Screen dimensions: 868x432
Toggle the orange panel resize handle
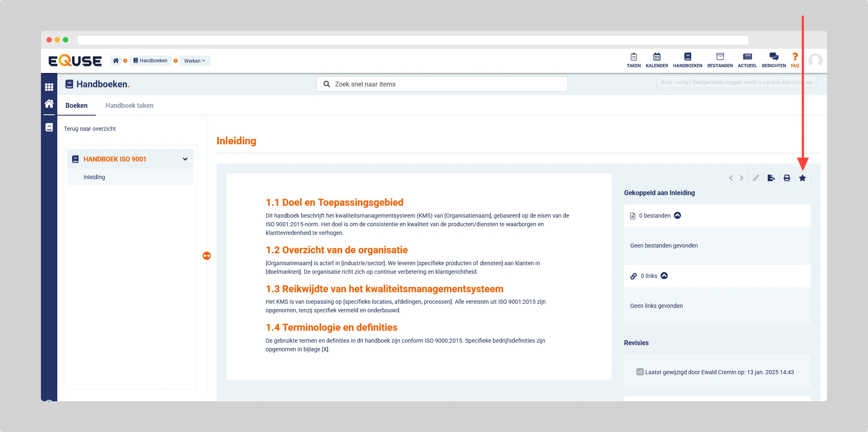[x=207, y=256]
